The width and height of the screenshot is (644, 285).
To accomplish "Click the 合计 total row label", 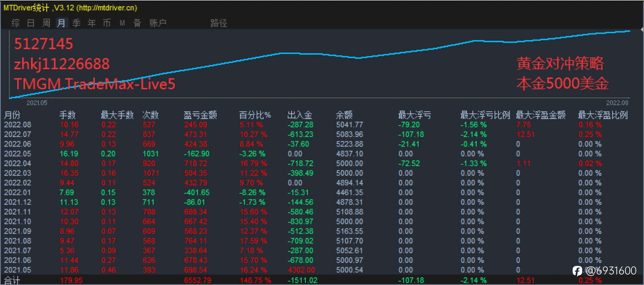I will tap(12, 280).
